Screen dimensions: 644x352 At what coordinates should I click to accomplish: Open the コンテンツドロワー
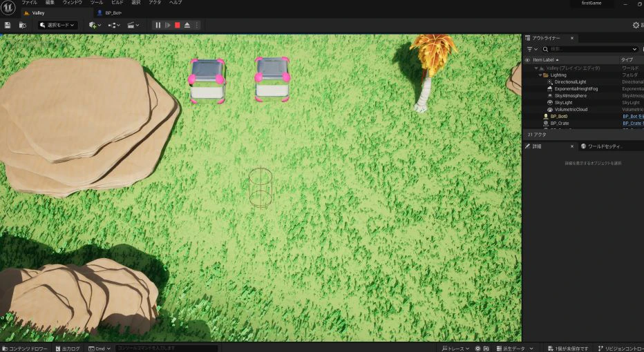point(25,349)
